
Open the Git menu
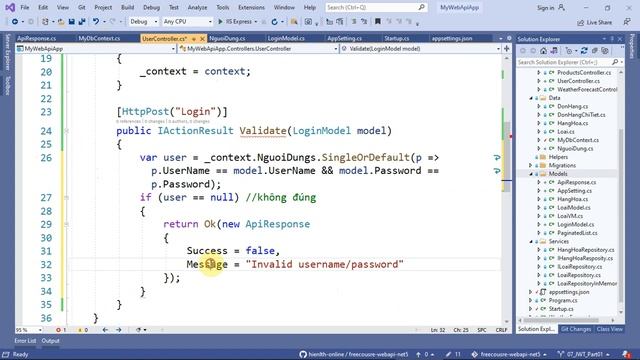pos(82,7)
